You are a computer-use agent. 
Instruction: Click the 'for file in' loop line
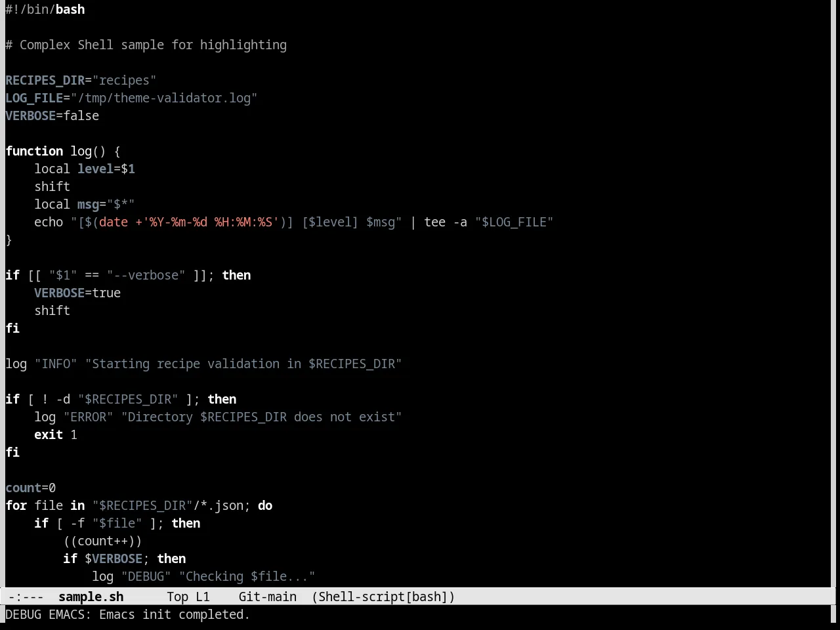[x=139, y=505]
